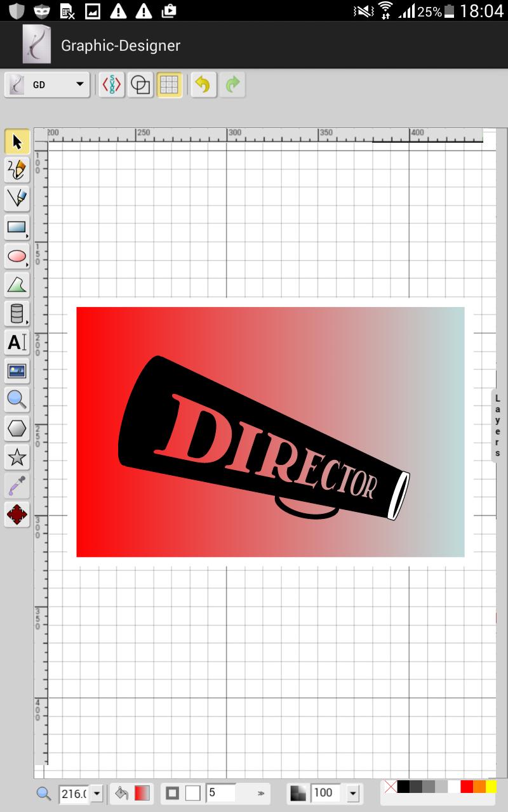
Task: Click the insert image tool
Action: point(17,370)
